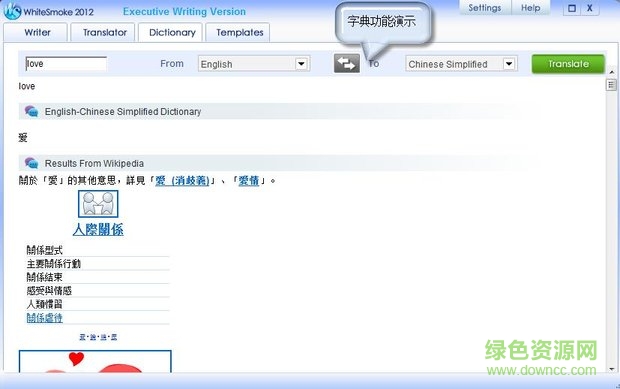This screenshot has width=620, height=389.
Task: Select the 關係結束 row
Action: pos(98,277)
